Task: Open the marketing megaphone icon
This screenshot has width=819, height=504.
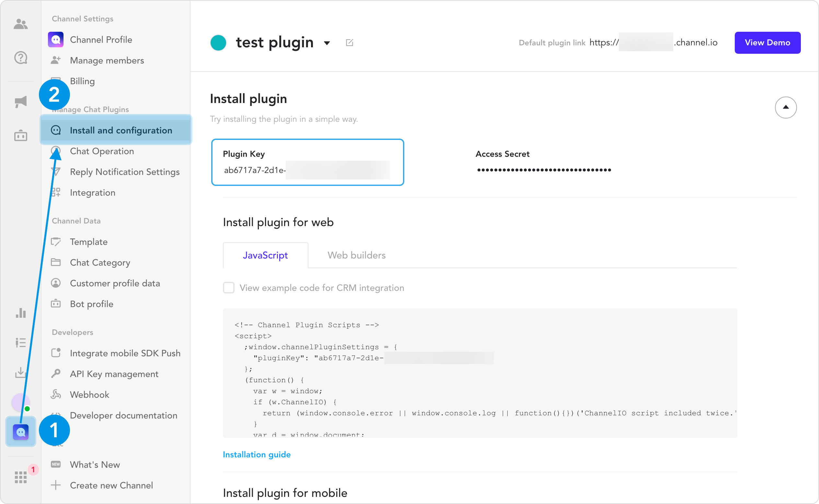Action: point(21,102)
